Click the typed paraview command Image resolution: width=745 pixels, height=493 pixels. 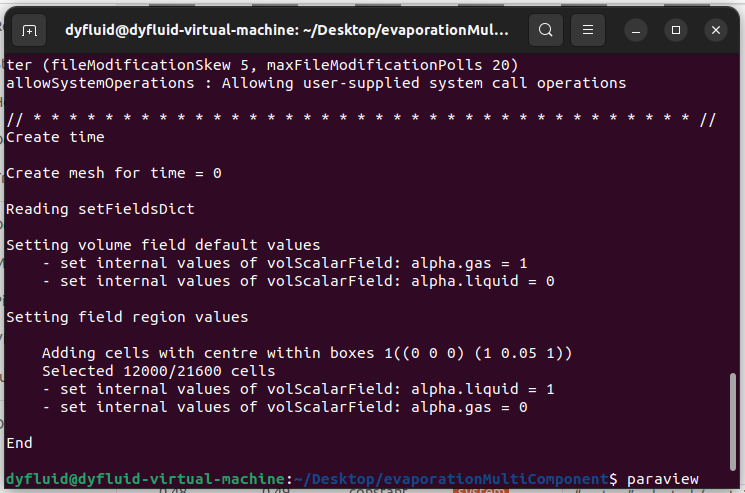[663, 479]
